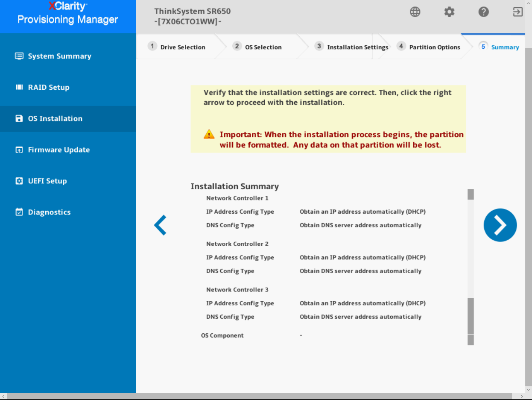The width and height of the screenshot is (532, 400).
Task: Go to step 1 Drive Selection
Action: 177,47
